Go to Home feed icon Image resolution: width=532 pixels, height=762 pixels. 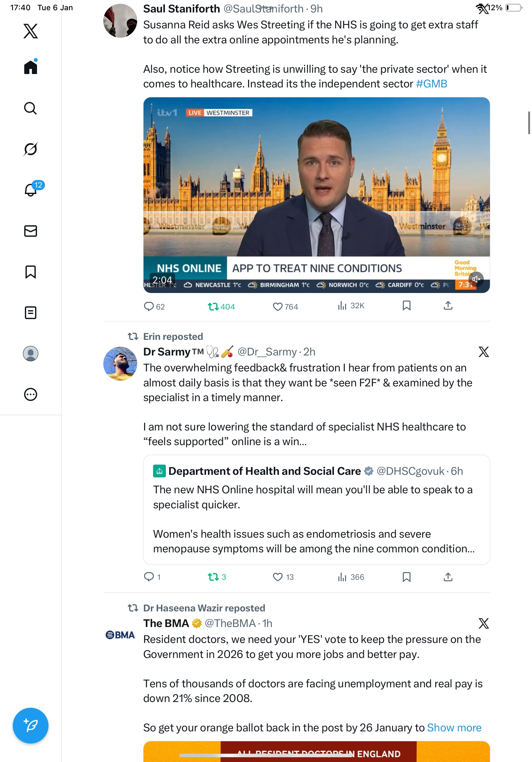pos(31,67)
